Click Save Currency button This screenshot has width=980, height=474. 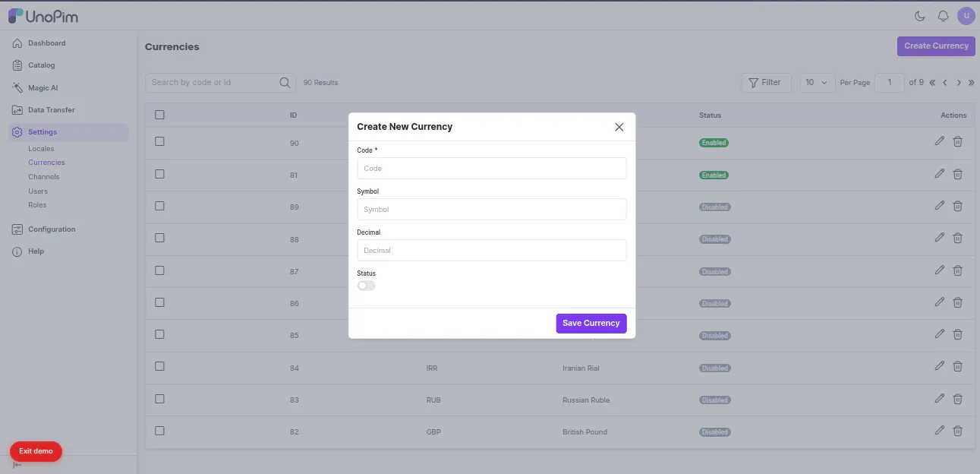pos(591,323)
